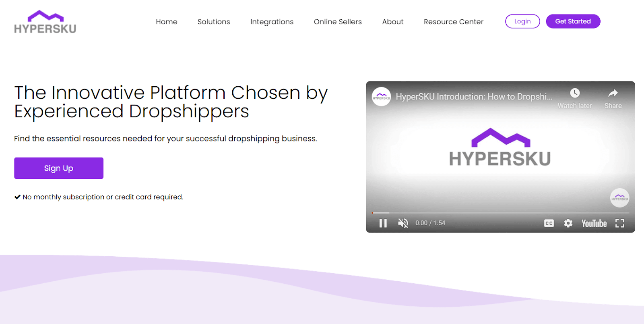Image resolution: width=644 pixels, height=324 pixels.
Task: Click the HyperSKU watermark in video corner
Action: click(x=620, y=198)
